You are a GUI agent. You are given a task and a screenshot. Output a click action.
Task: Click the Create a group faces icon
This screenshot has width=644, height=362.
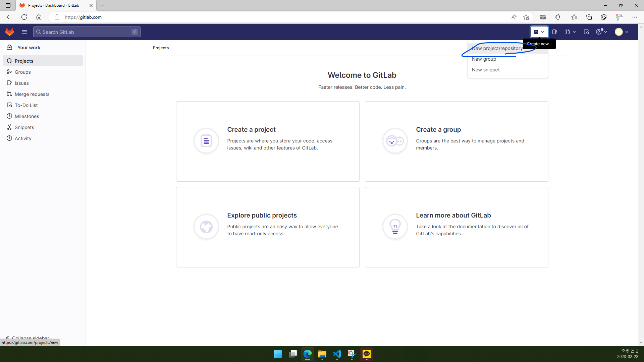pos(395,141)
